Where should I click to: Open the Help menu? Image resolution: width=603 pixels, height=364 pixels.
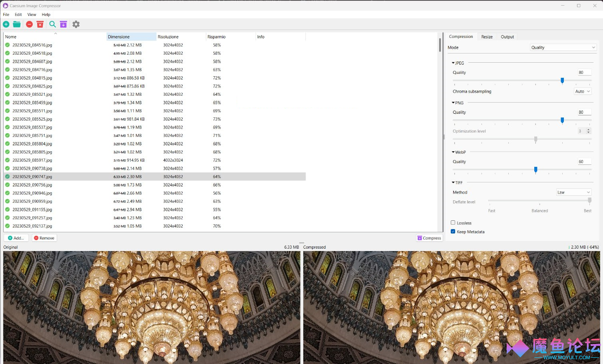tap(46, 14)
